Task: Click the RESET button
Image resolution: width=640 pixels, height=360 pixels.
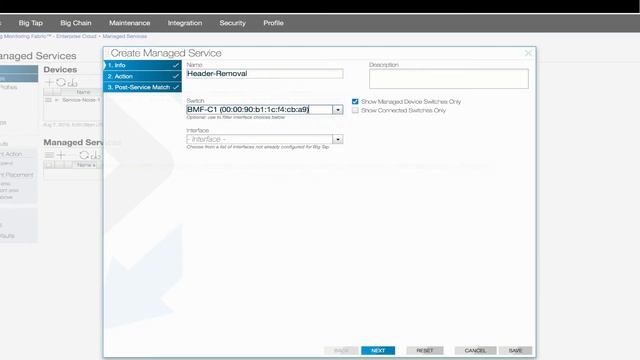Action: tap(424, 350)
